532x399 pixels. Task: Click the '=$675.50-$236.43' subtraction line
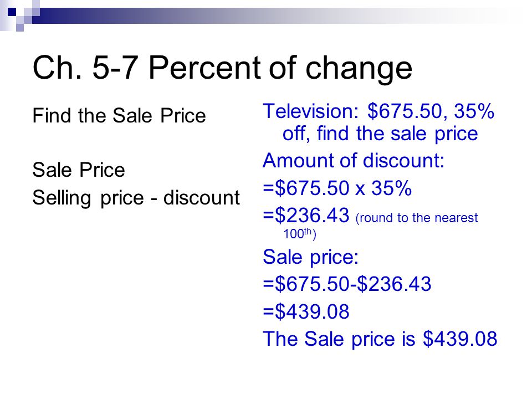click(x=347, y=284)
